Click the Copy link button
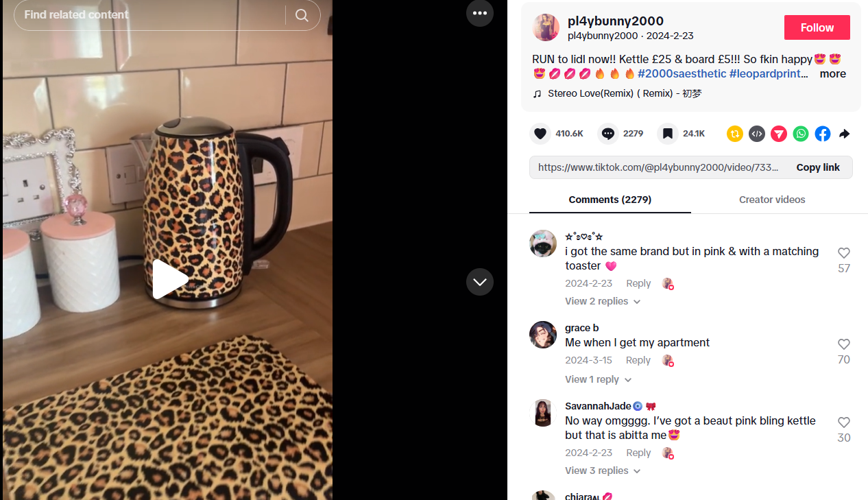 818,167
